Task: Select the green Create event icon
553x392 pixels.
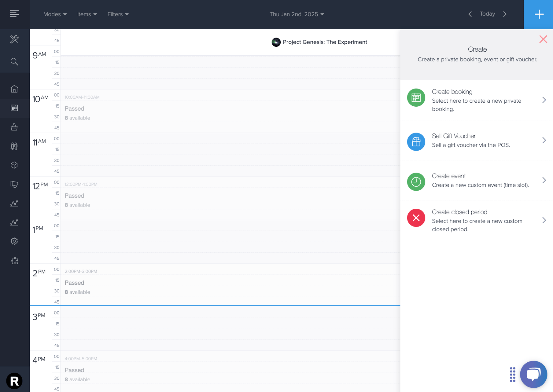Action: pyautogui.click(x=416, y=182)
